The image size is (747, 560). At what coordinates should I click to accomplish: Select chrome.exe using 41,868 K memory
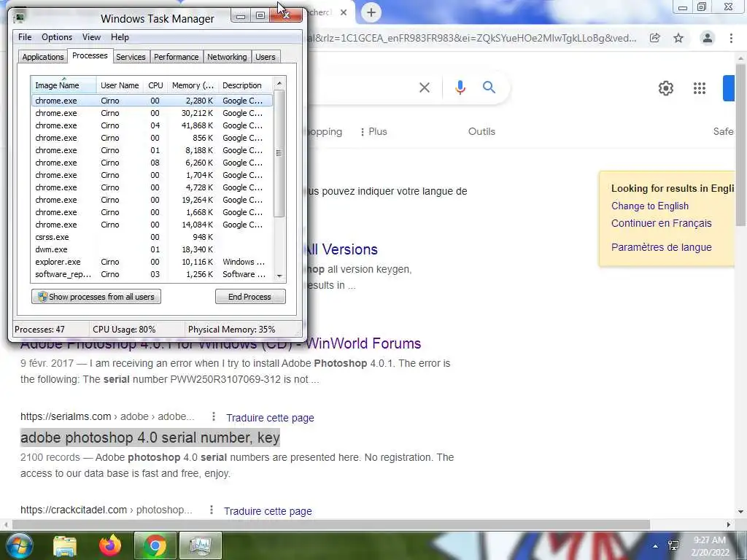pyautogui.click(x=152, y=125)
